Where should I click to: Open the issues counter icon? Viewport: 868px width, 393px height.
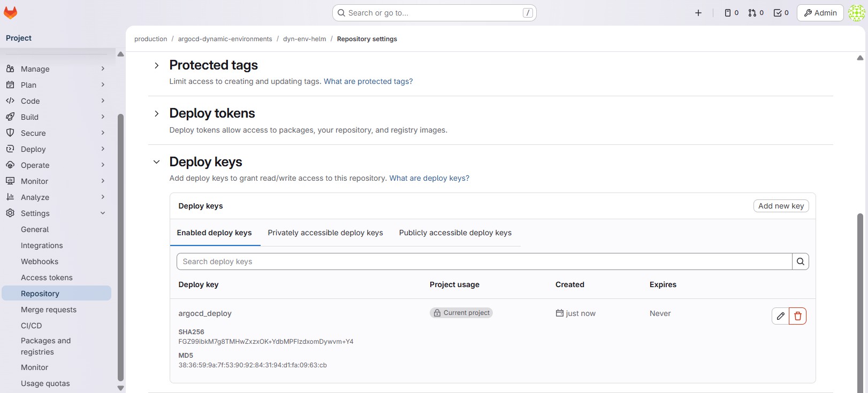click(731, 13)
